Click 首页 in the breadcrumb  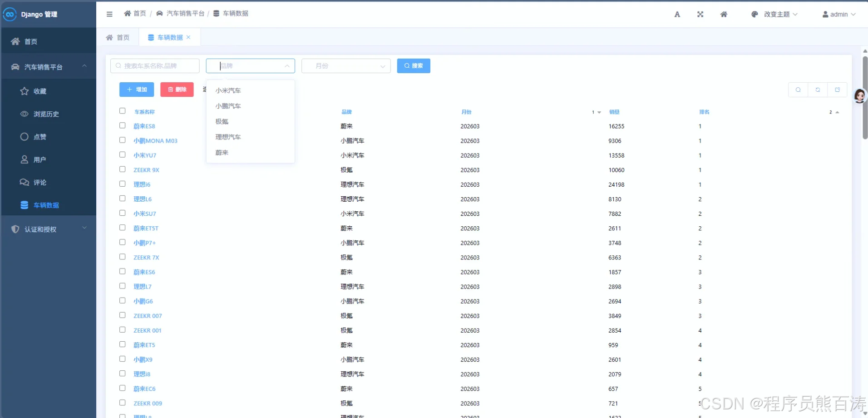click(x=135, y=14)
